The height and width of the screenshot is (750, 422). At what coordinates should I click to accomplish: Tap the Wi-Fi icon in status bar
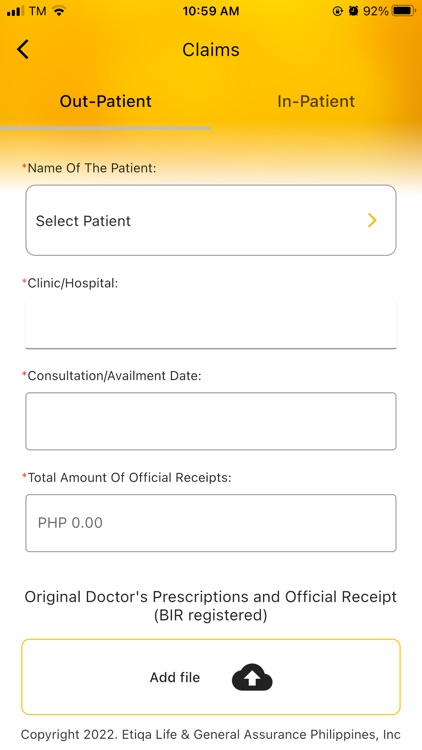pyautogui.click(x=59, y=11)
